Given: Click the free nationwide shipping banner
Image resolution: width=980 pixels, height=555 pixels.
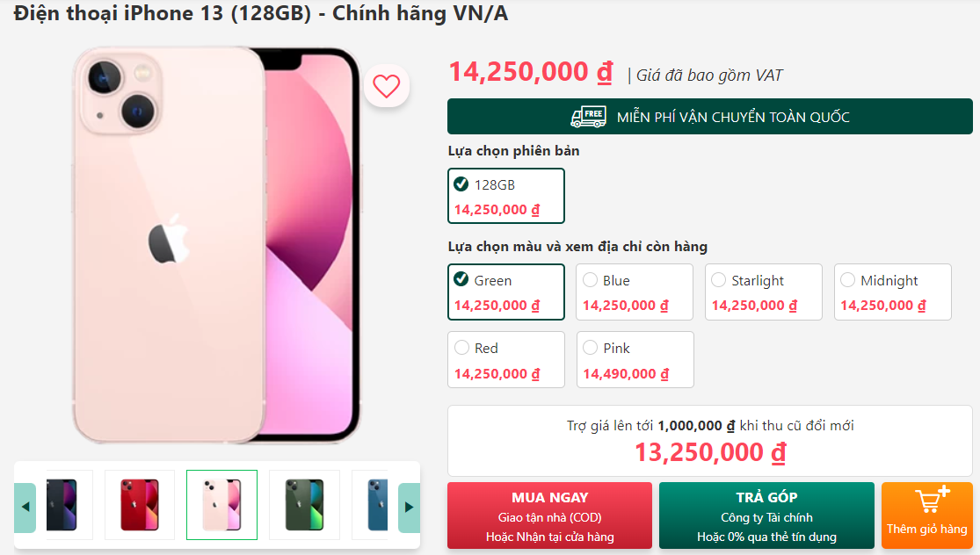Looking at the screenshot, I should tap(710, 117).
